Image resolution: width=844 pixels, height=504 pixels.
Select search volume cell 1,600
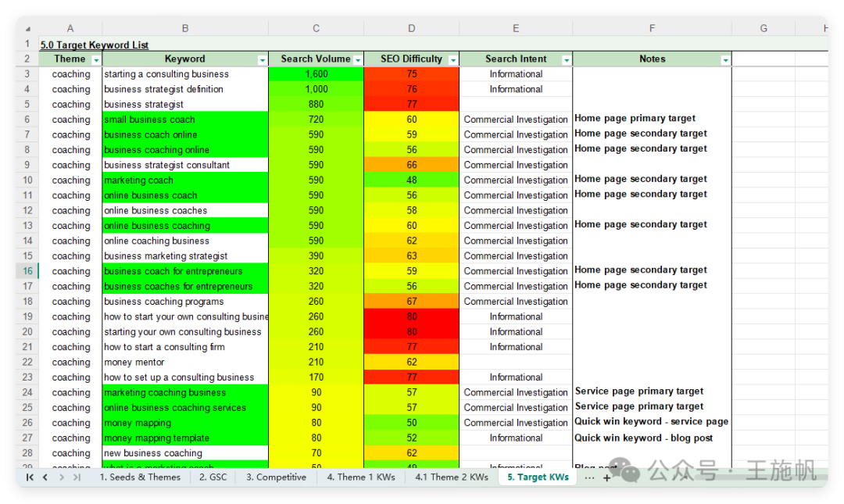[316, 74]
